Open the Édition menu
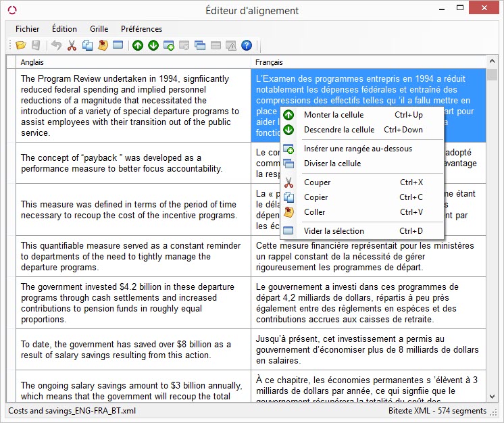The image size is (504, 423). click(64, 29)
